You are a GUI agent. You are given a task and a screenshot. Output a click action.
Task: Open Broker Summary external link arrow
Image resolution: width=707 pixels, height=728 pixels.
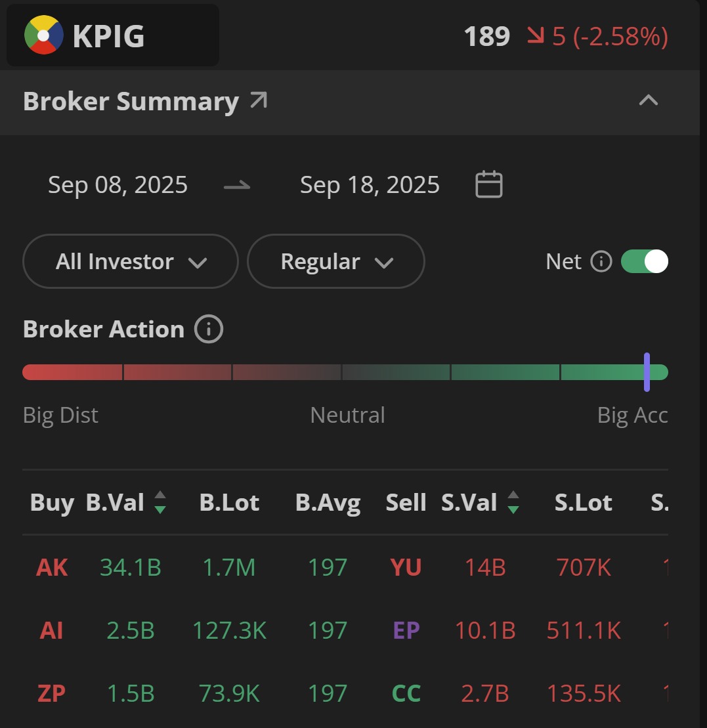coord(259,100)
